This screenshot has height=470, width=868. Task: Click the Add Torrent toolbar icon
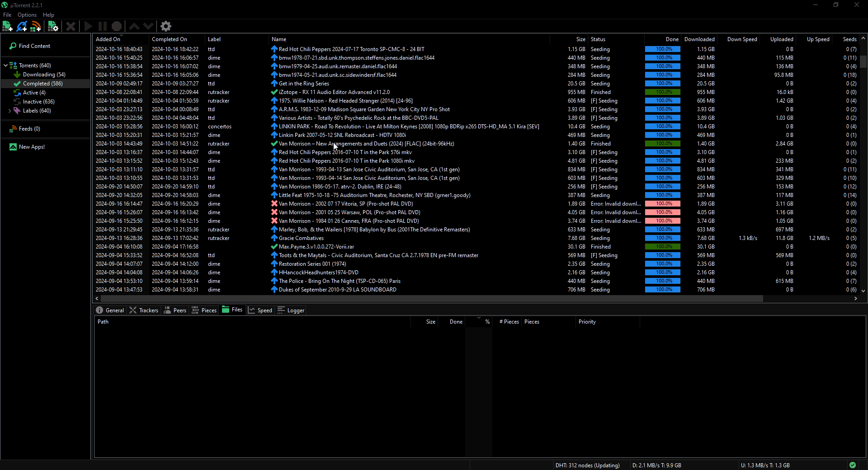click(7, 26)
